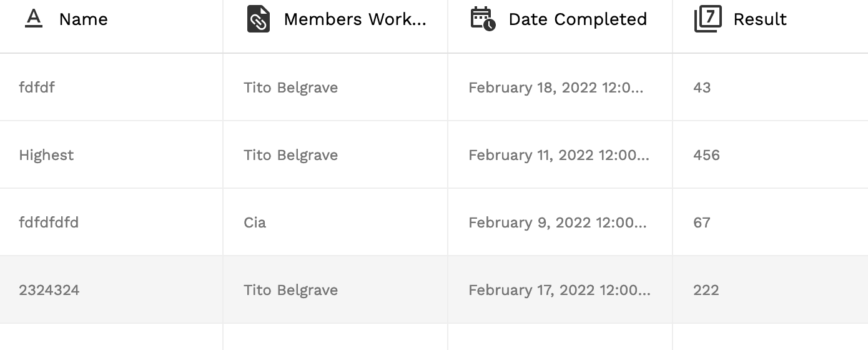The height and width of the screenshot is (350, 868).
Task: Sort by the Name column header
Action: click(83, 19)
